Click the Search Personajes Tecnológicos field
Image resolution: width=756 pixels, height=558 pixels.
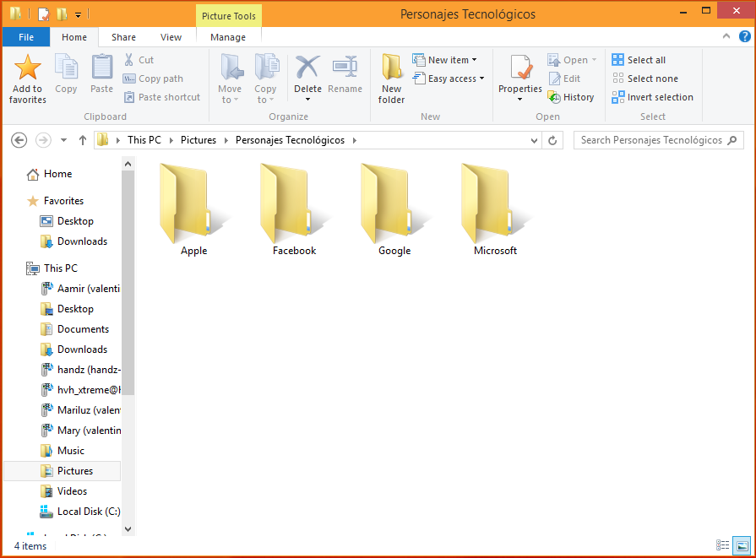(x=650, y=140)
